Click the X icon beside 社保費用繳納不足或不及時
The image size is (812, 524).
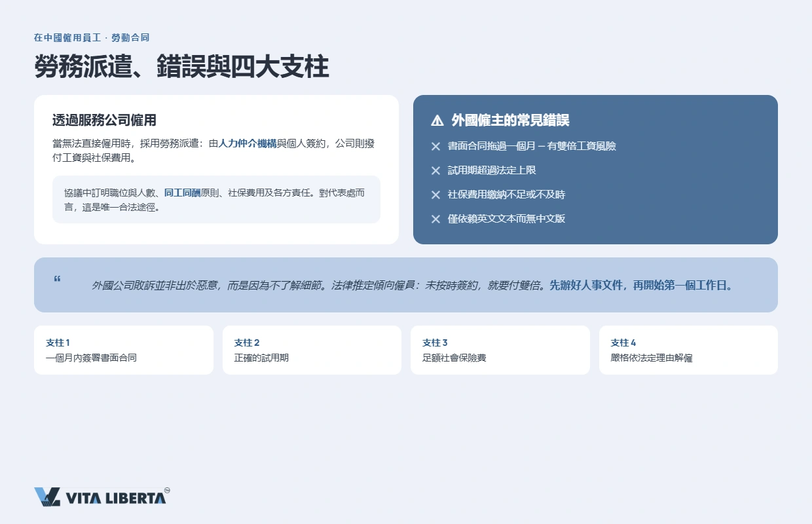[435, 195]
